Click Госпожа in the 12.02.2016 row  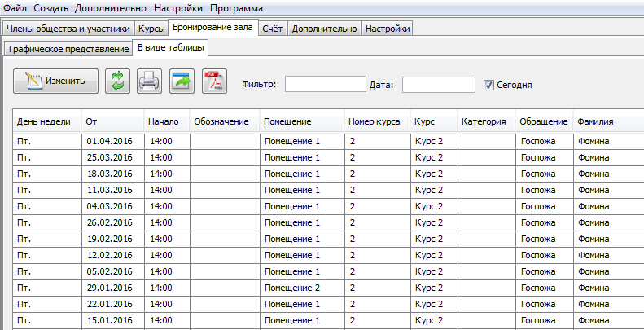coord(544,255)
